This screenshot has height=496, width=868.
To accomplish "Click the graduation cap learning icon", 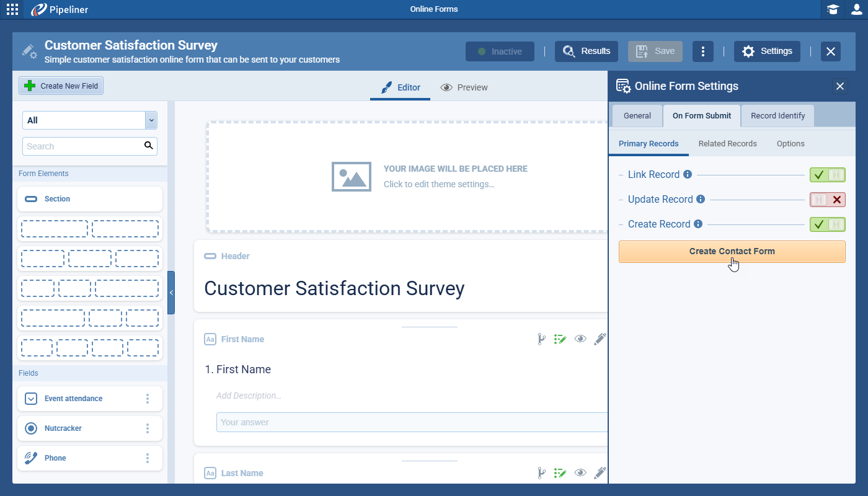I will click(x=833, y=9).
